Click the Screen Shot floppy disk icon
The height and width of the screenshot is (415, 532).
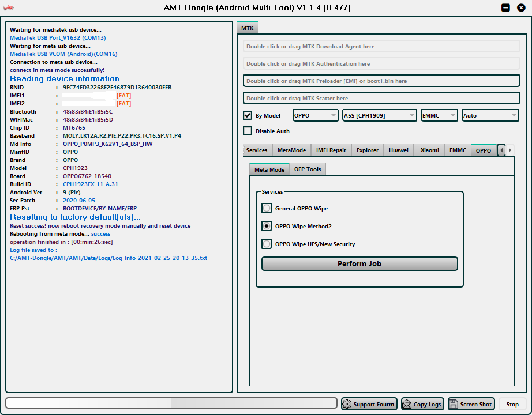point(454,404)
